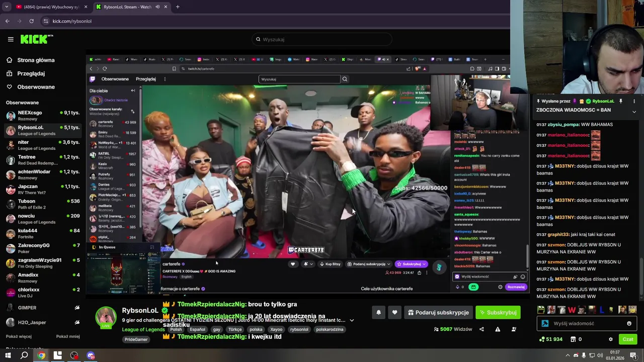Click the report warning triangle icon
Screen dimensions: 644x362
point(498,329)
